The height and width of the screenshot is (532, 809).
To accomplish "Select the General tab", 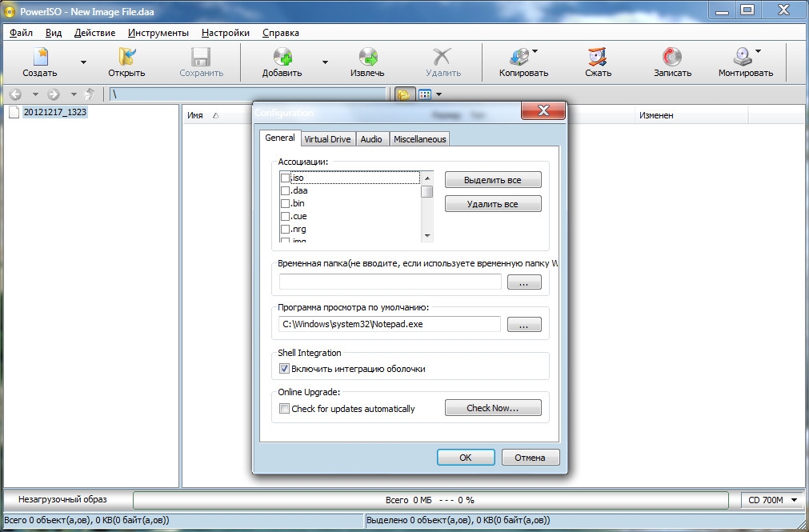I will click(x=280, y=138).
